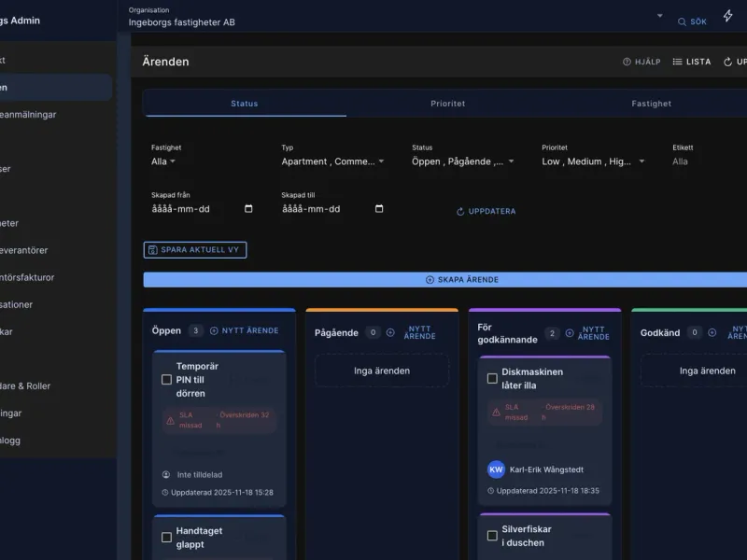Click SLA warning icon on Temporär PIN card

[x=170, y=421]
